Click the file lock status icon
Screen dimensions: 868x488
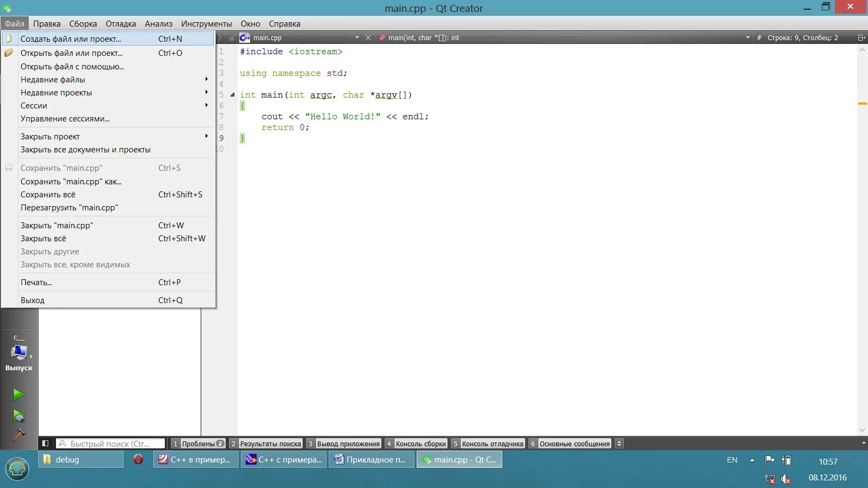tap(232, 38)
